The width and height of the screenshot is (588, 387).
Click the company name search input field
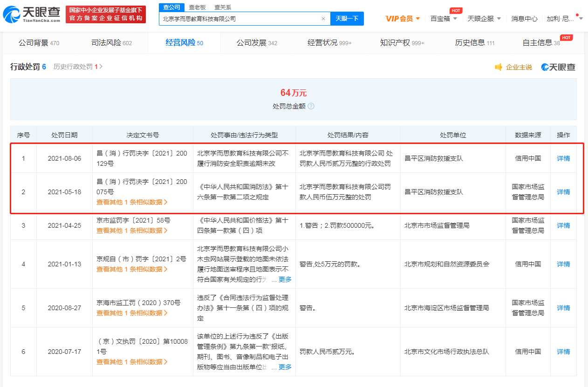[x=240, y=19]
